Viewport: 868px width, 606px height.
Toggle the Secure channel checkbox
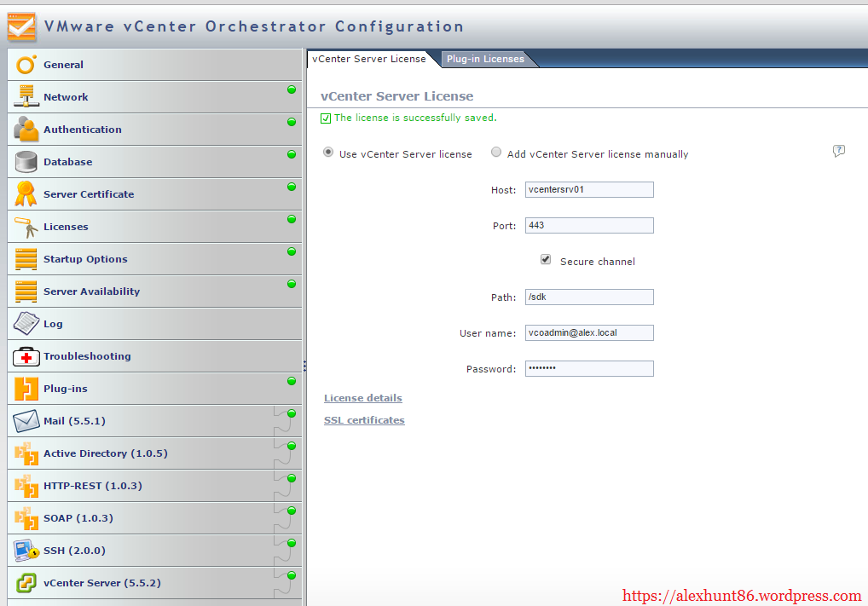(x=546, y=259)
